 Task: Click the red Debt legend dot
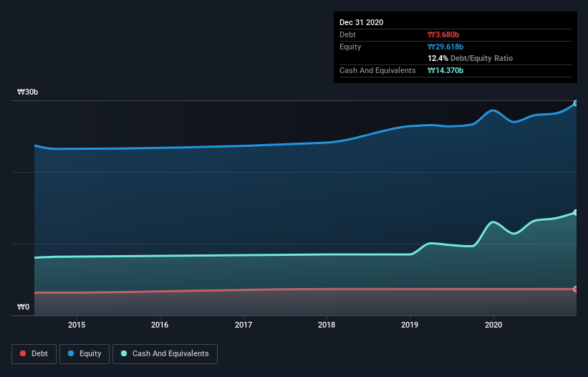click(23, 353)
